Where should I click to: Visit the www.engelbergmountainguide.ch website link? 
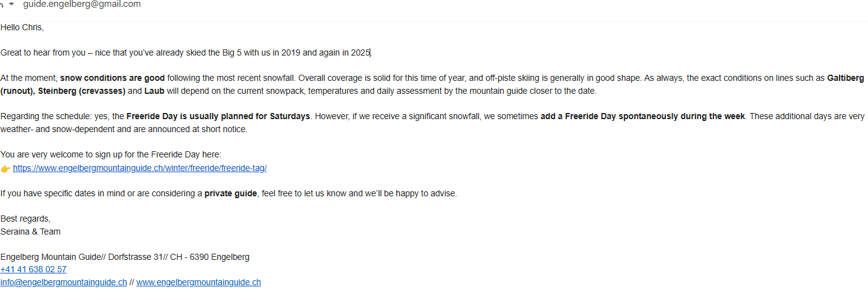point(198,282)
